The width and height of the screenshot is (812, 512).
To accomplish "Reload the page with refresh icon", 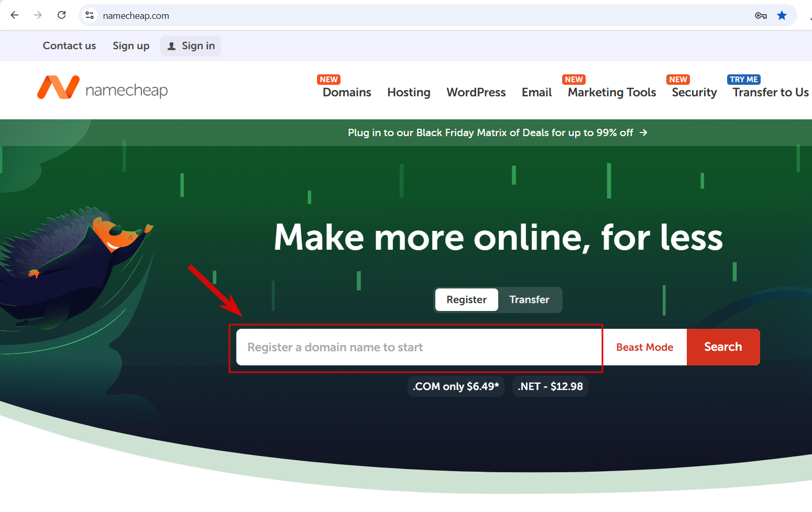I will point(61,15).
